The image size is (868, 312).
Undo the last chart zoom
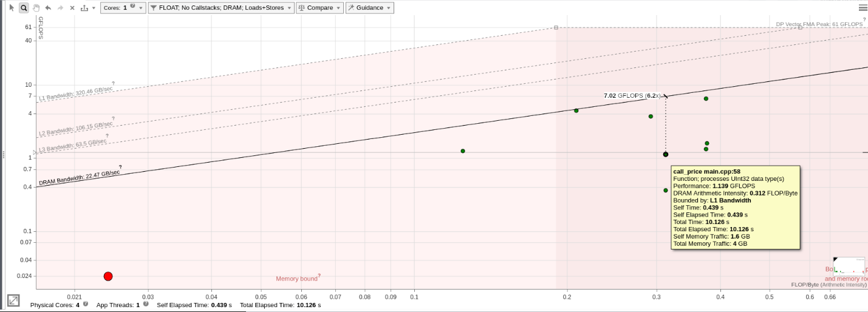(x=48, y=8)
